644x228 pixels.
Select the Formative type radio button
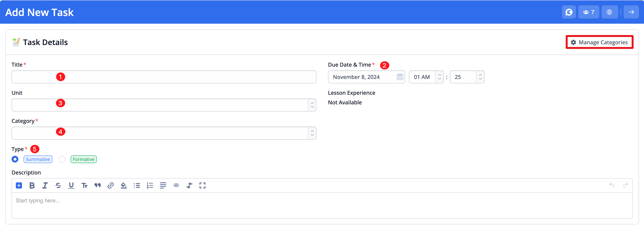tap(62, 159)
